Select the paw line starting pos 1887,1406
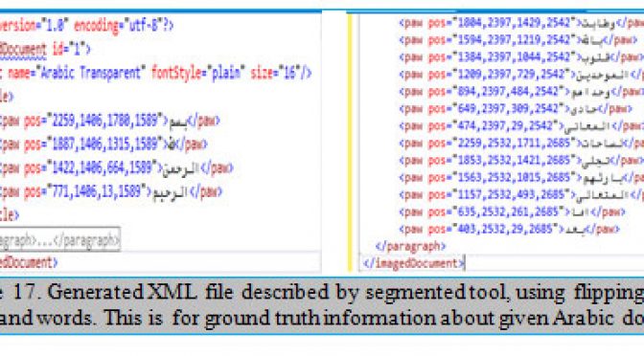 coord(103,144)
